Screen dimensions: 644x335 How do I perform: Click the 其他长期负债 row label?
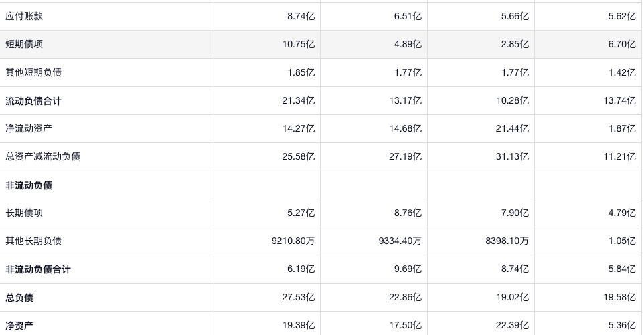click(x=33, y=241)
